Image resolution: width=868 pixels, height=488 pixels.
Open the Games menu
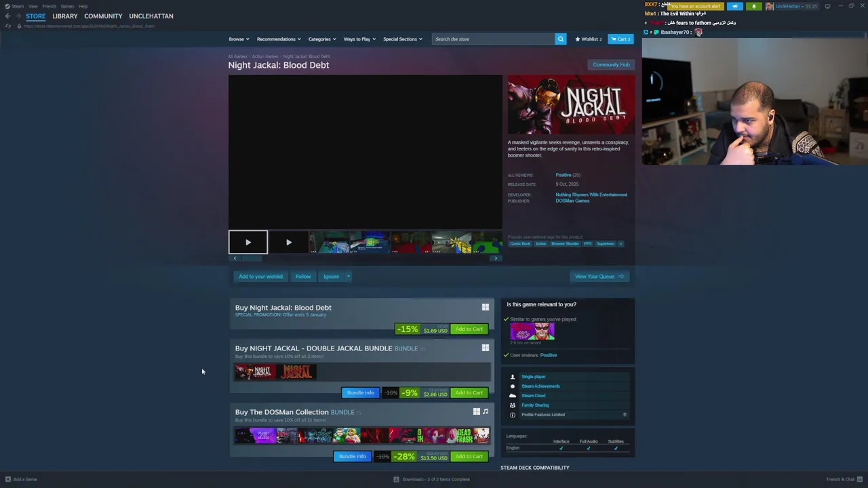(x=67, y=6)
